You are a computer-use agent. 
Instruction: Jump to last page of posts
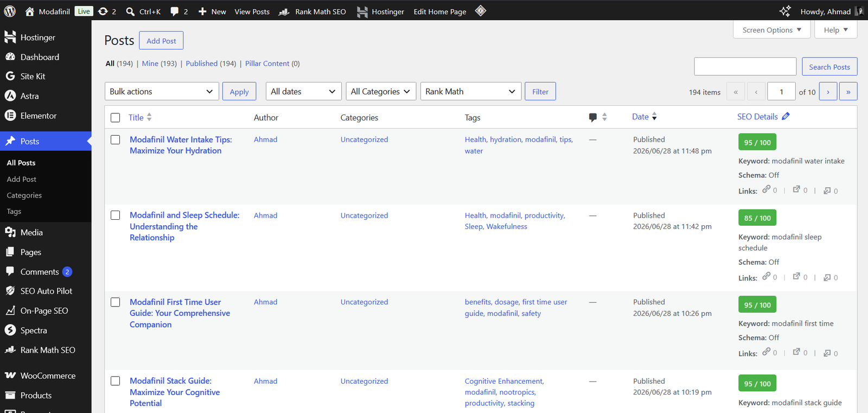pyautogui.click(x=848, y=92)
